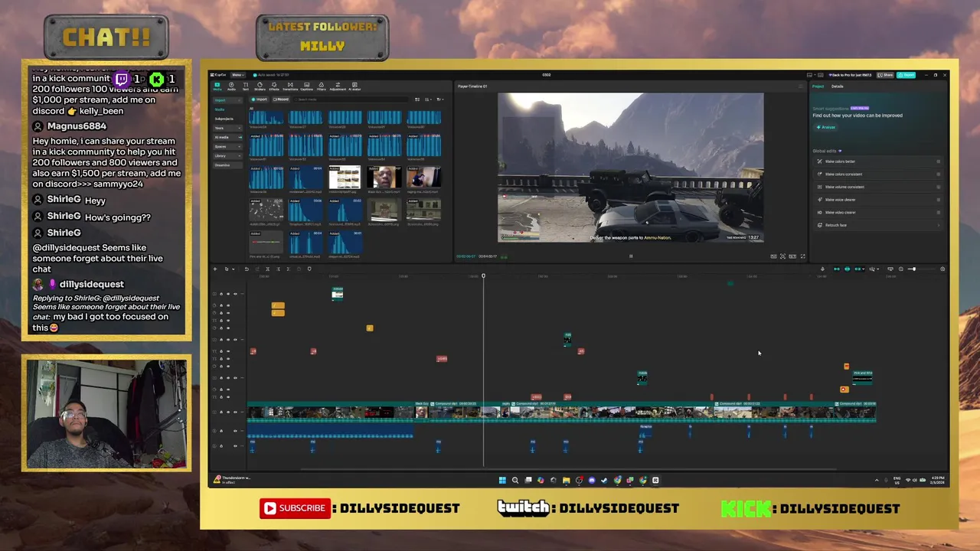This screenshot has height=551, width=980.
Task: Click the Back to Pro offer link
Action: (850, 75)
